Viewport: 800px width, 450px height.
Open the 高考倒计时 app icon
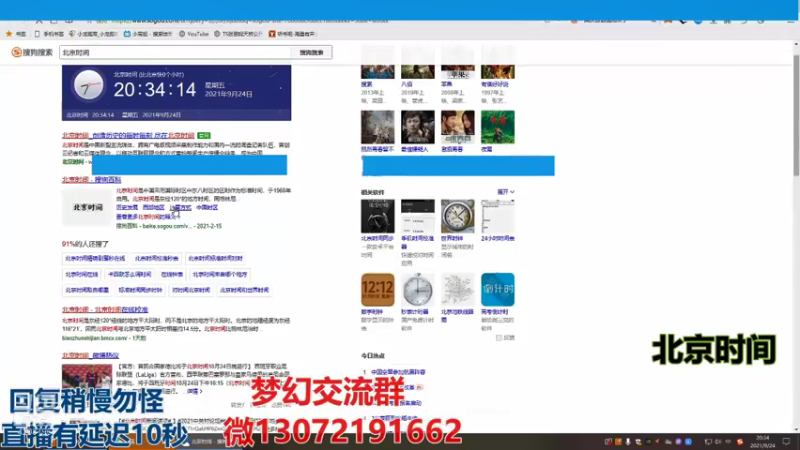click(497, 289)
